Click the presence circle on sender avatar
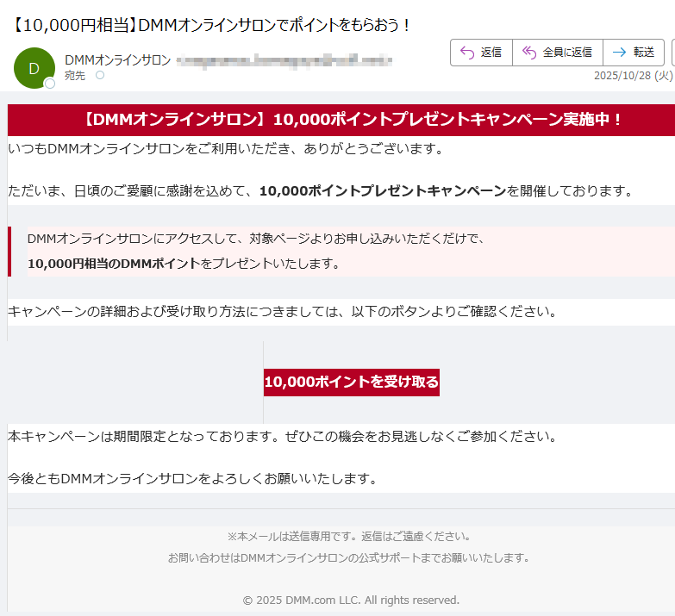 (50, 84)
